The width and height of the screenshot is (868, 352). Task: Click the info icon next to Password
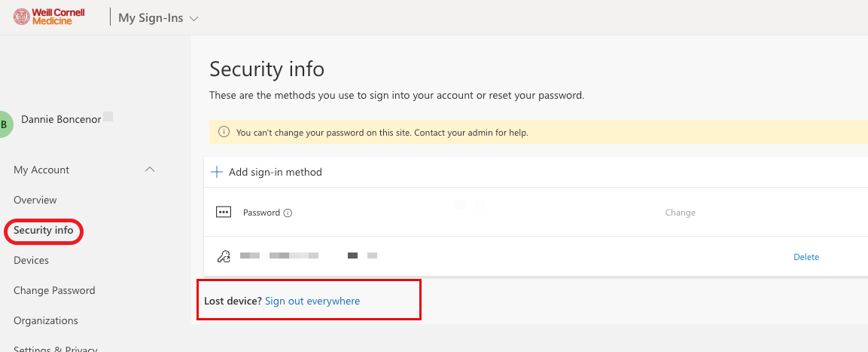(x=288, y=213)
